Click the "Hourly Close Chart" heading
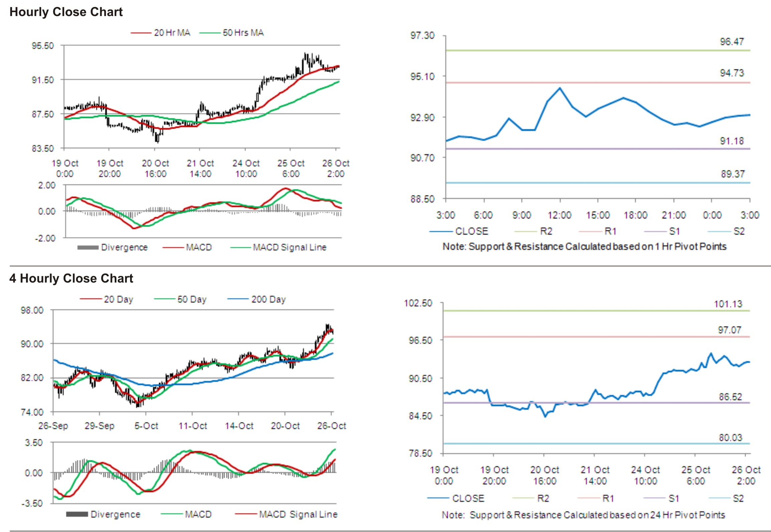 66,12
